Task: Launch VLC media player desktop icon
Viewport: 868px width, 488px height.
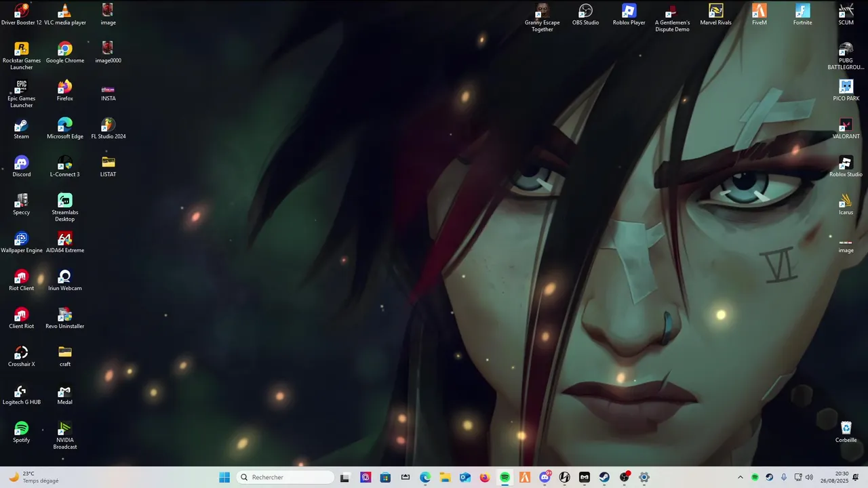Action: click(x=65, y=14)
